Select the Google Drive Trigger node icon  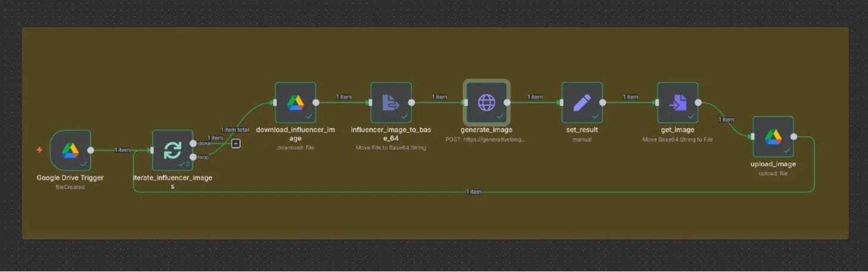tap(70, 150)
